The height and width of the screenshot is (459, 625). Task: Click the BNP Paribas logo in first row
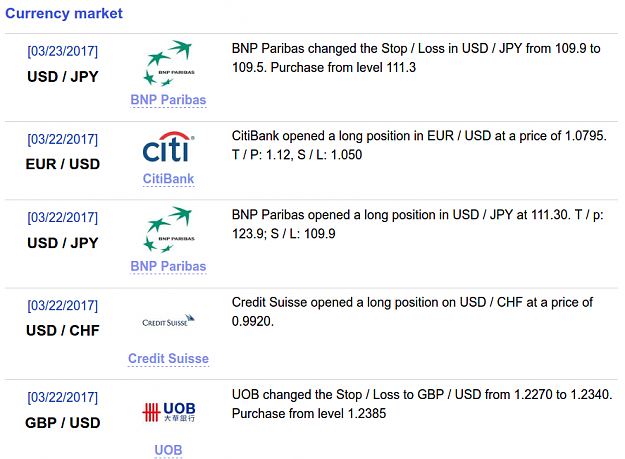point(169,63)
